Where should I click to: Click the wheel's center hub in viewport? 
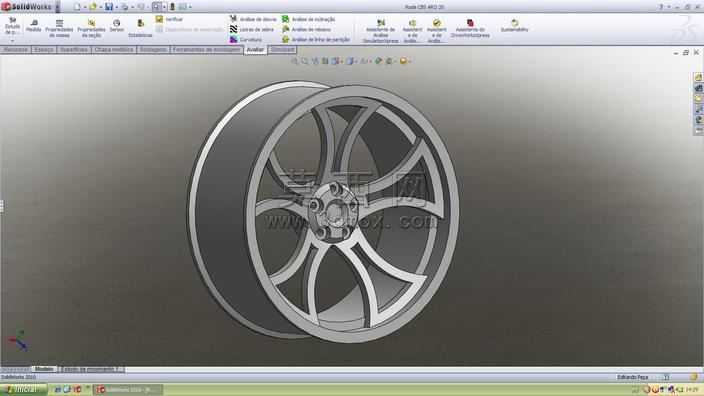coord(334,212)
